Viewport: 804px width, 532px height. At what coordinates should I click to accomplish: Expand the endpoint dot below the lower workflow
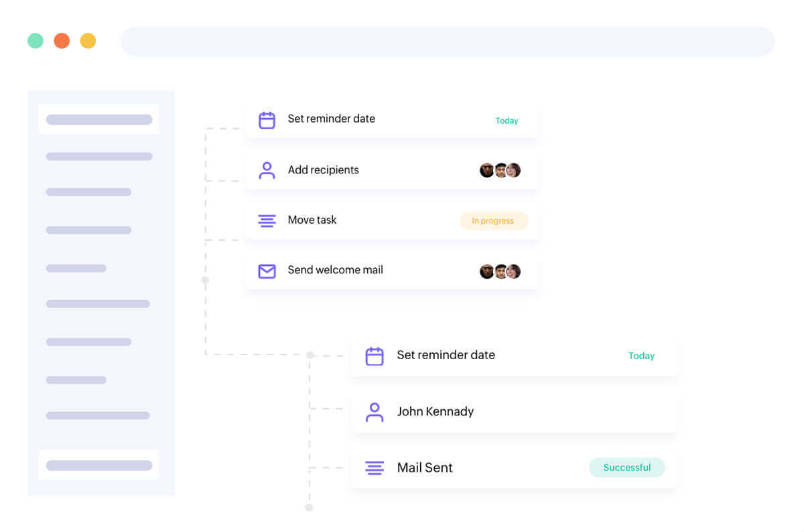(309, 508)
